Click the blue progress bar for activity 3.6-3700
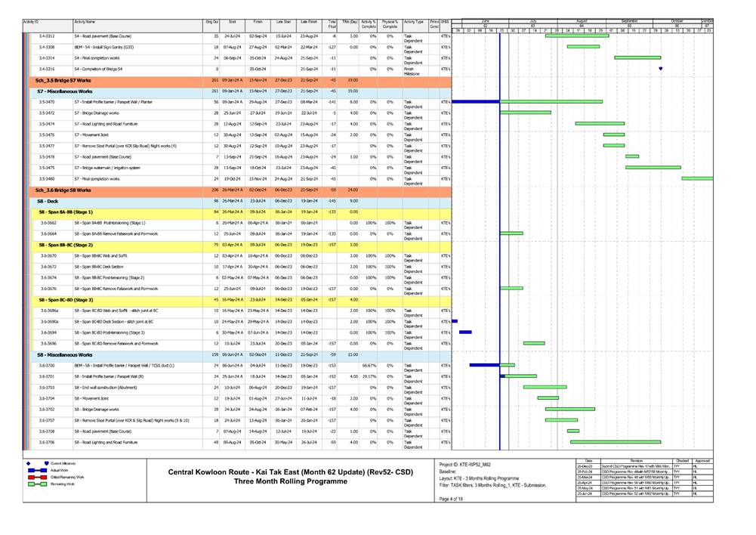Image resolution: width=756 pixels, height=535 pixels. [x=483, y=365]
